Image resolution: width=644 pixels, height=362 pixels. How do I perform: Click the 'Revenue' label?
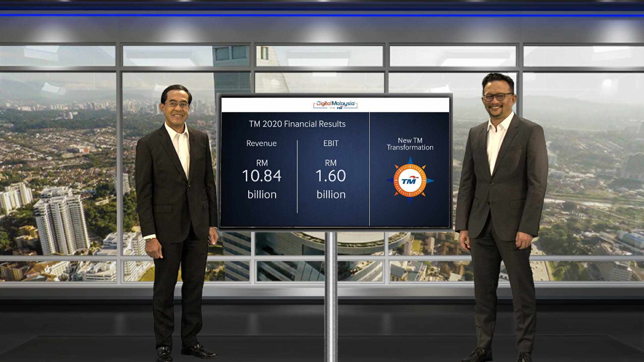coord(261,143)
